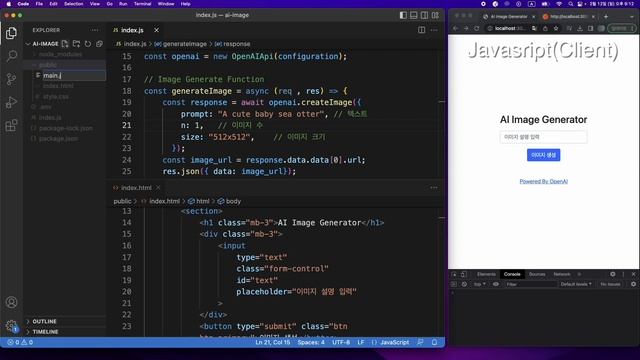The height and width of the screenshot is (360, 640).
Task: Open more actions for index.html editor group
Action: coord(434,188)
